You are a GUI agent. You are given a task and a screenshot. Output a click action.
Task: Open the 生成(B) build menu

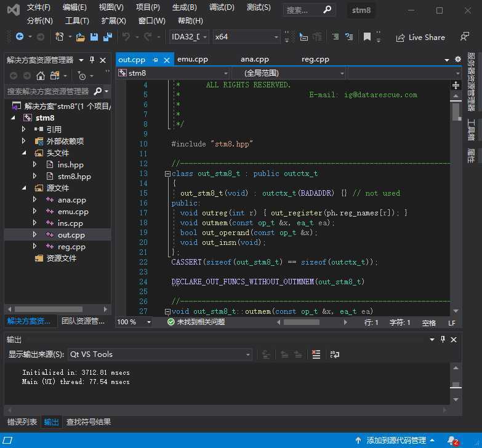click(x=185, y=7)
